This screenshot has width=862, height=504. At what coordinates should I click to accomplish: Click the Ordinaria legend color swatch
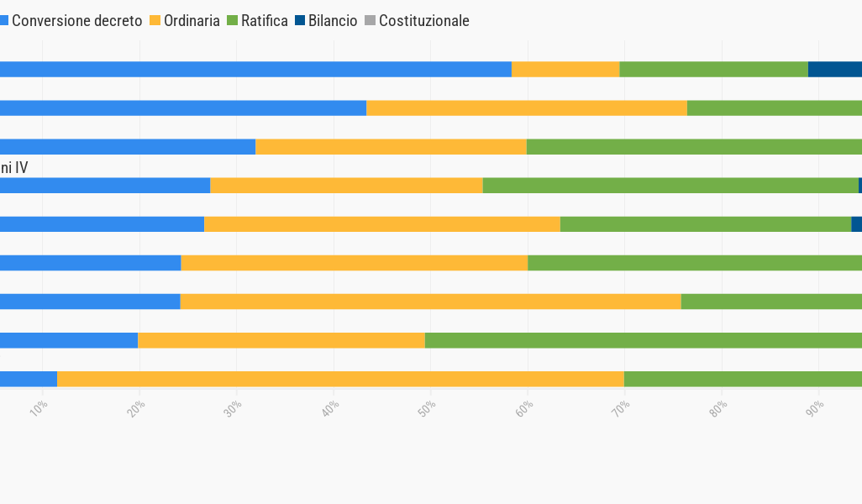click(x=155, y=21)
